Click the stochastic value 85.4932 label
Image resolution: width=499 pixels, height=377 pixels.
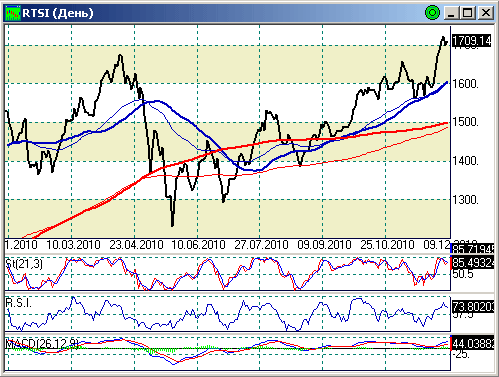coord(473,263)
